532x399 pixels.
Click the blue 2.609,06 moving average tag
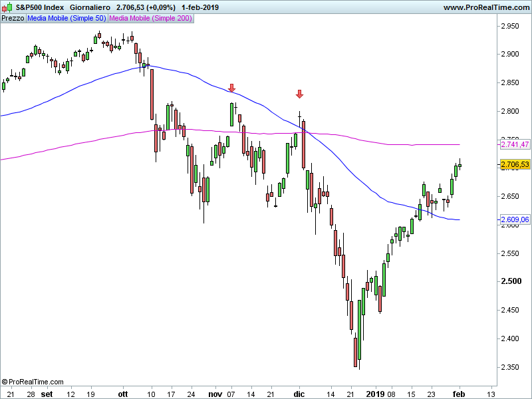click(515, 219)
